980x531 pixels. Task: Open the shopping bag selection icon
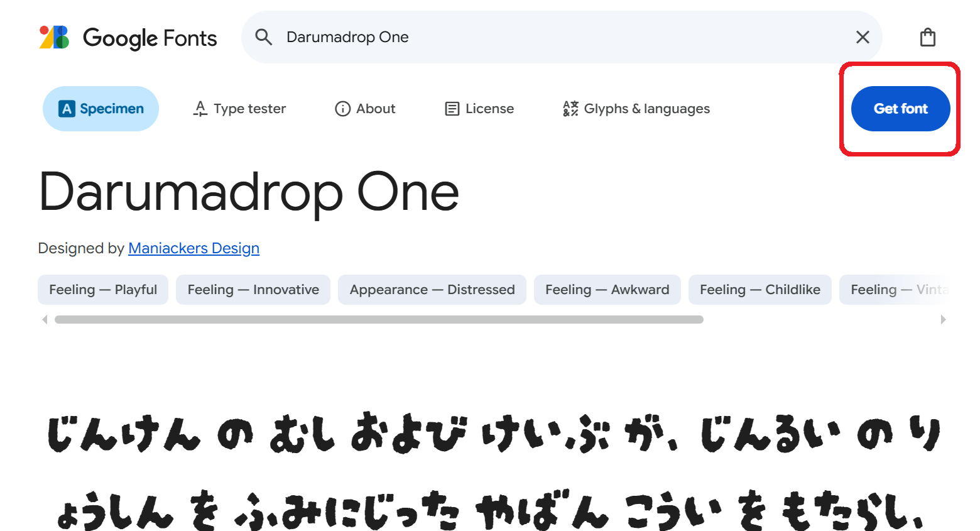click(927, 37)
